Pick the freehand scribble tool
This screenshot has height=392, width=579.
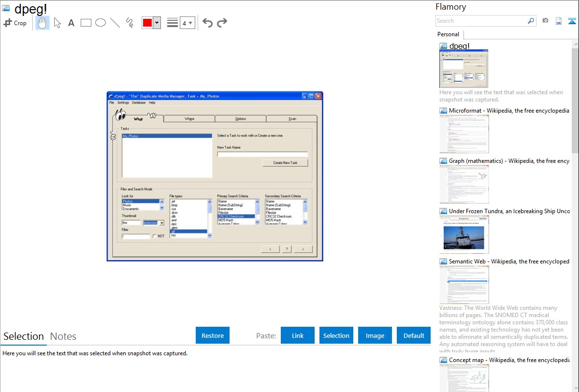[x=130, y=23]
